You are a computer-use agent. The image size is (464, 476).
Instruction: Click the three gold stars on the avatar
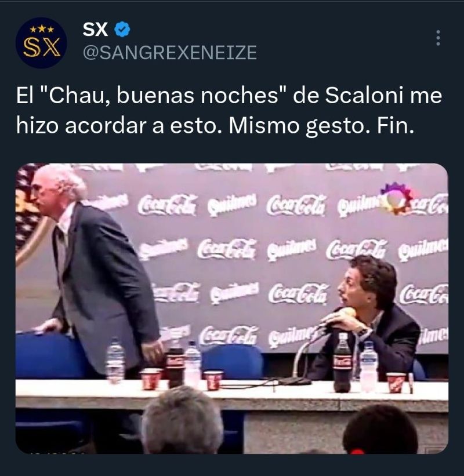point(42,30)
